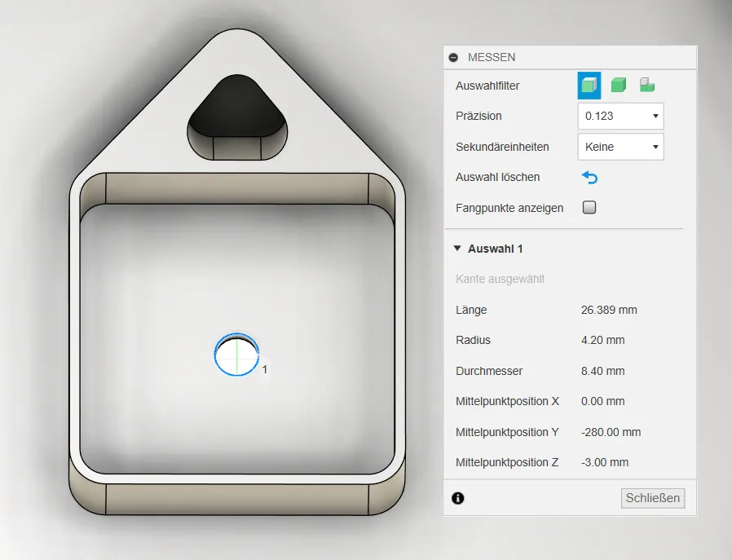Pick the component selection filter icon

pos(647,86)
